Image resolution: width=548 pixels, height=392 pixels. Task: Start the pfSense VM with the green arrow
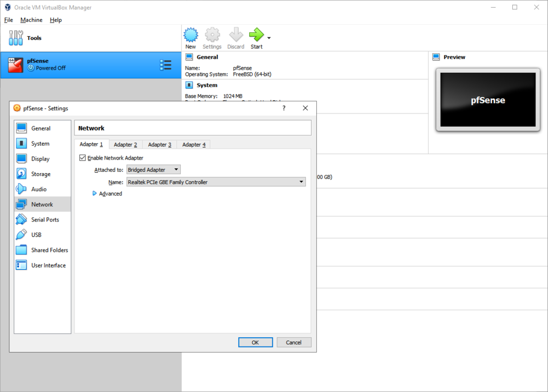256,35
